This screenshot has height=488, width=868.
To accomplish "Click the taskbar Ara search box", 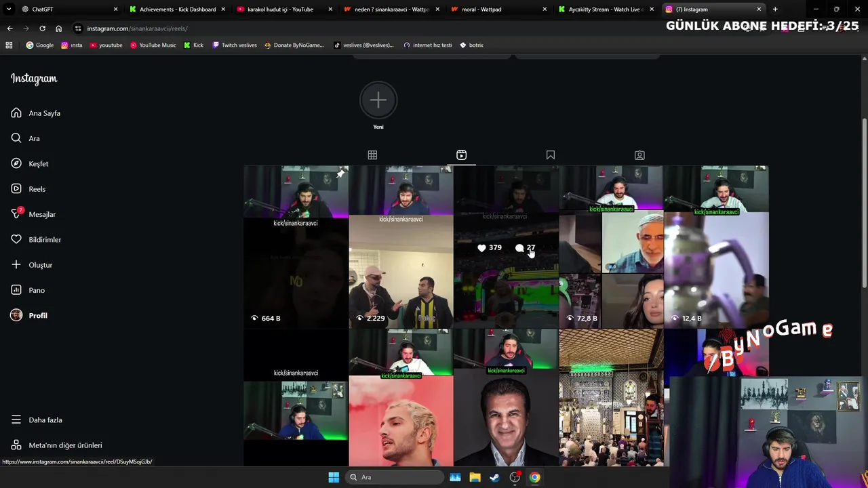I will (395, 477).
